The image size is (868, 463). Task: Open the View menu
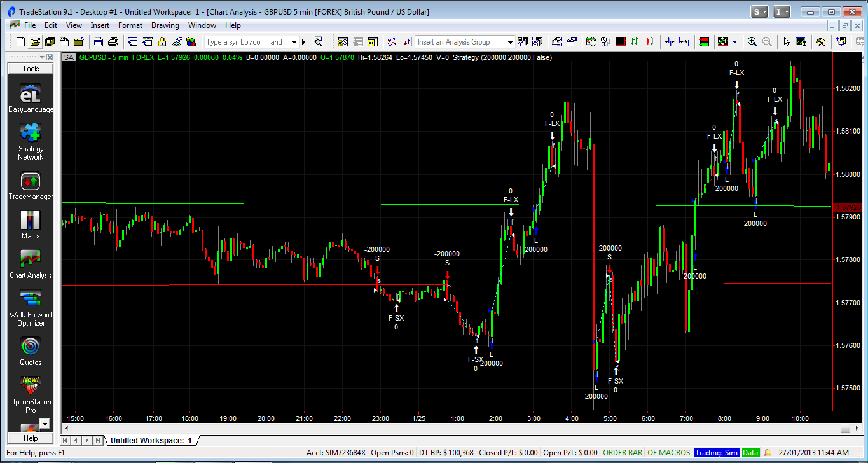tap(74, 25)
